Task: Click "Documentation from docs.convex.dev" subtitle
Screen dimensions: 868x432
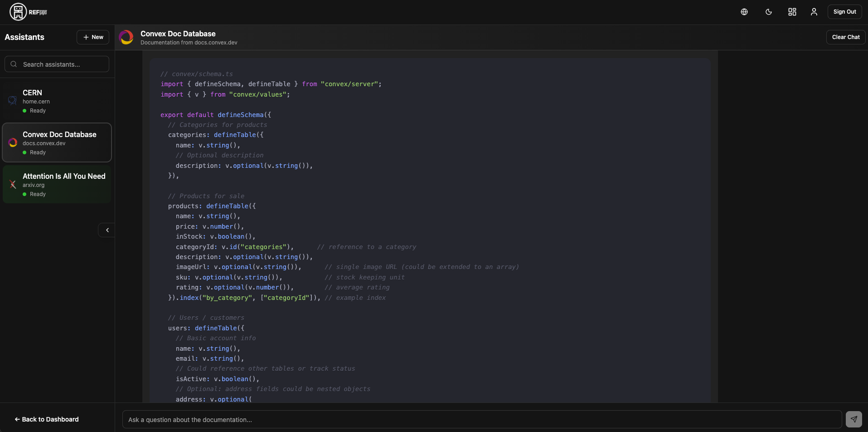Action: click(x=189, y=43)
